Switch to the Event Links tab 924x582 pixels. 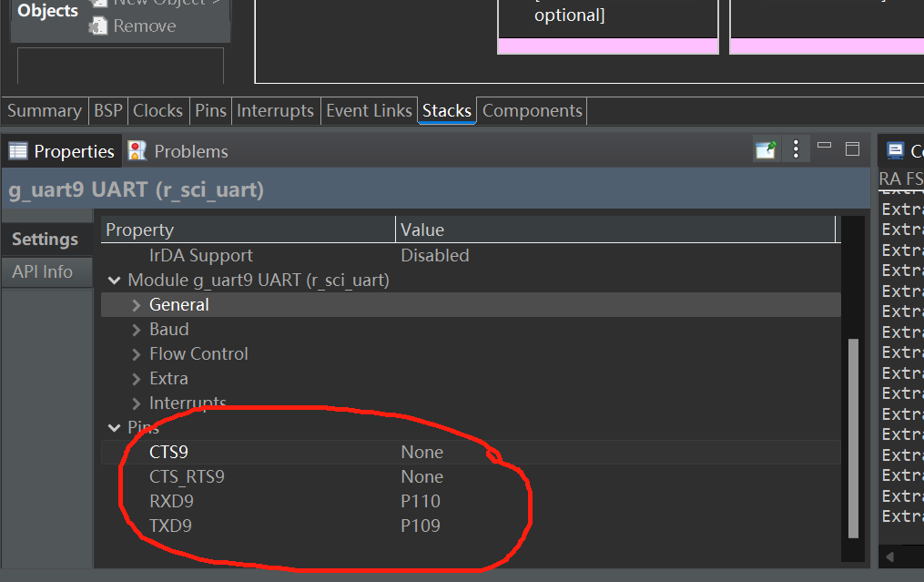click(369, 111)
